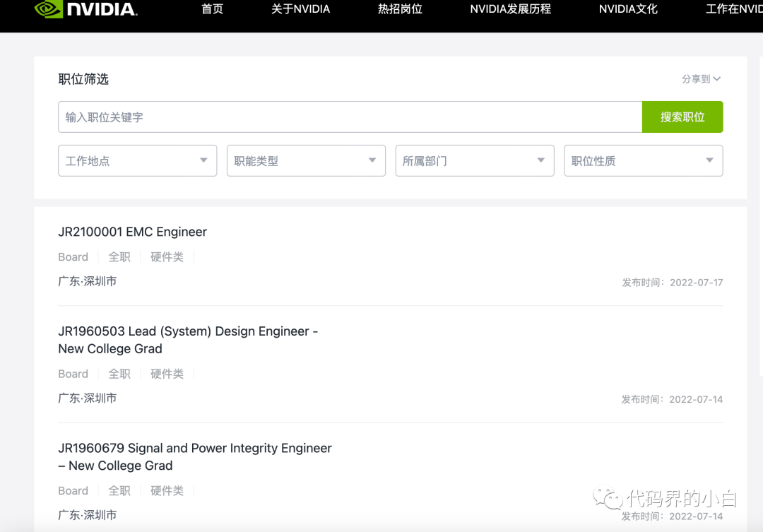Click Board tag under EMC Engineer
This screenshot has height=532, width=763.
[73, 257]
